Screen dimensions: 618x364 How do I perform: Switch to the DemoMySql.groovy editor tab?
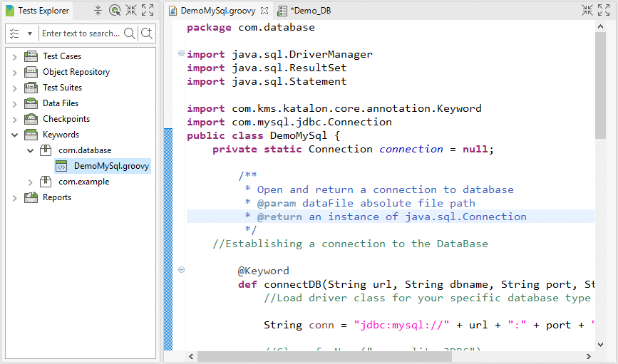[x=218, y=11]
